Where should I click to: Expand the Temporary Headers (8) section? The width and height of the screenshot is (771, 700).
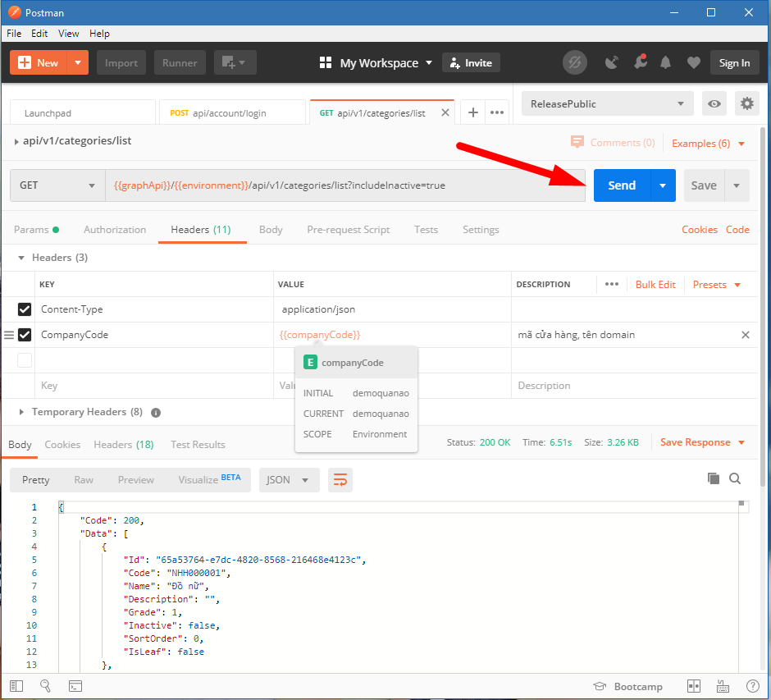[x=21, y=412]
